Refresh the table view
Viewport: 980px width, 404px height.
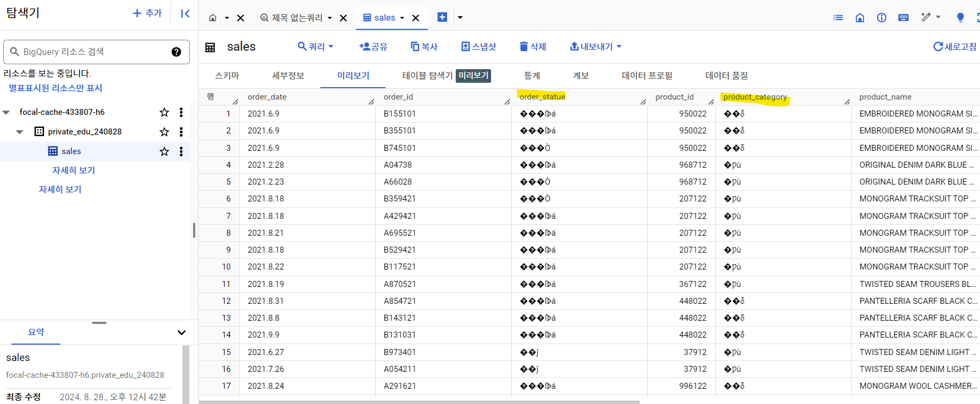click(x=955, y=47)
